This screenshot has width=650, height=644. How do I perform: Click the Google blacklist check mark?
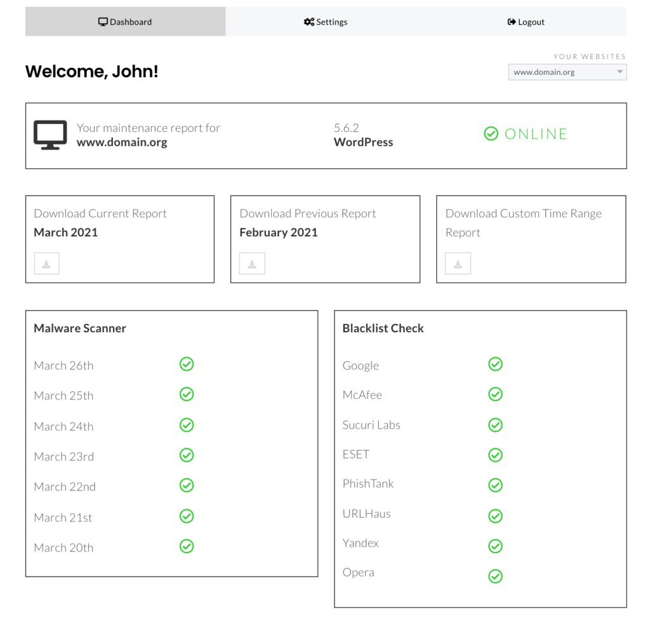(x=495, y=364)
